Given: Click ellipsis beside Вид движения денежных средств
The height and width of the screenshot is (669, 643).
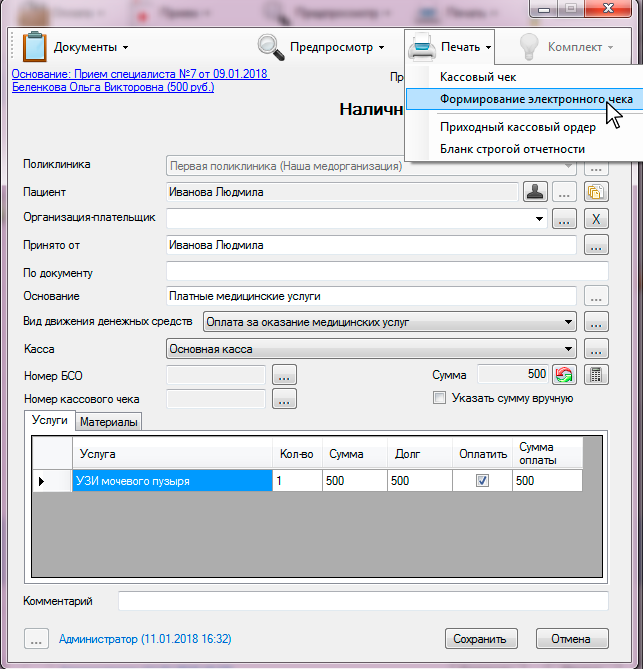Looking at the screenshot, I should pyautogui.click(x=596, y=322).
